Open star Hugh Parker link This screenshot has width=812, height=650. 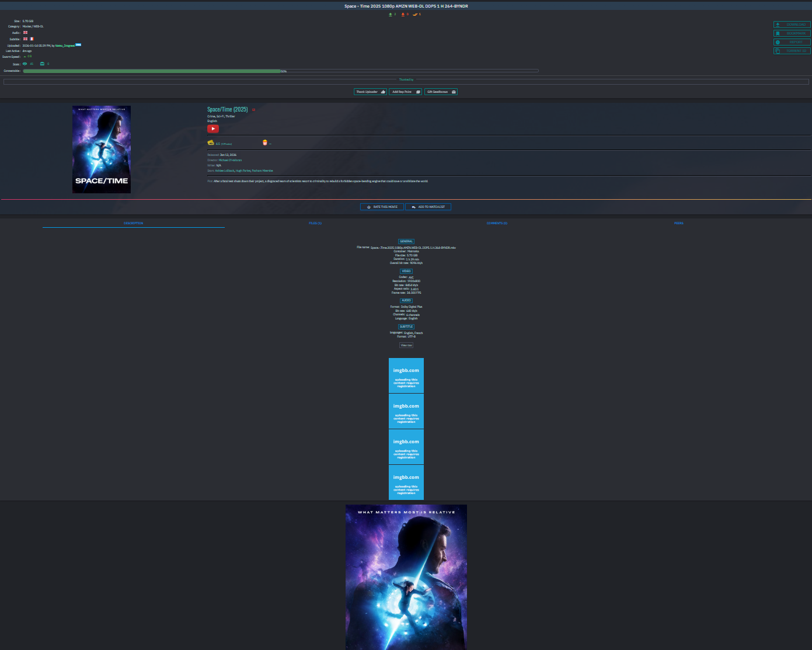point(243,171)
